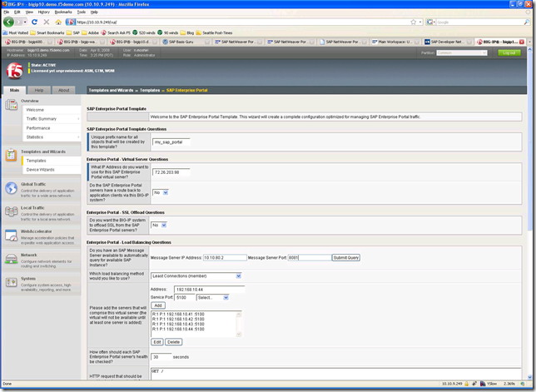Click the Log out button
Image resolution: width=536 pixels, height=392 pixels.
coord(509,52)
